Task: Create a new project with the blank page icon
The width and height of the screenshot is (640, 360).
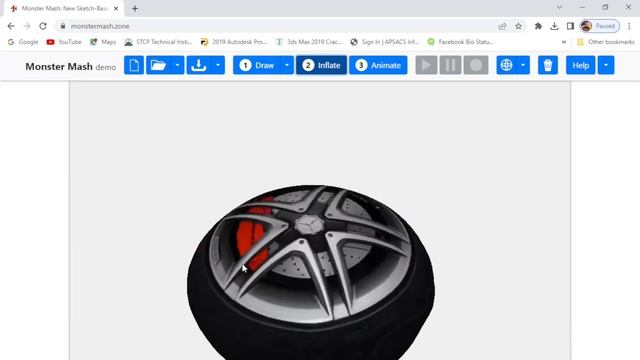Action: point(134,65)
